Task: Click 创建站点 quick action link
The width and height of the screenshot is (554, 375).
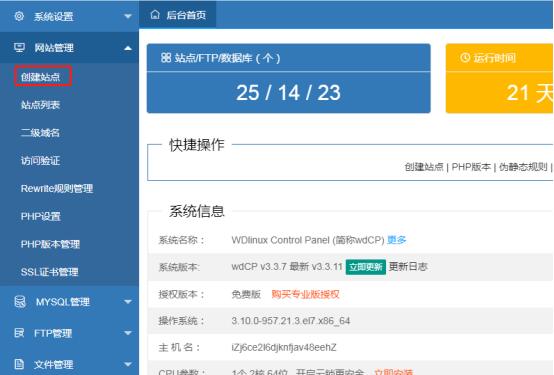Action: pyautogui.click(x=424, y=167)
